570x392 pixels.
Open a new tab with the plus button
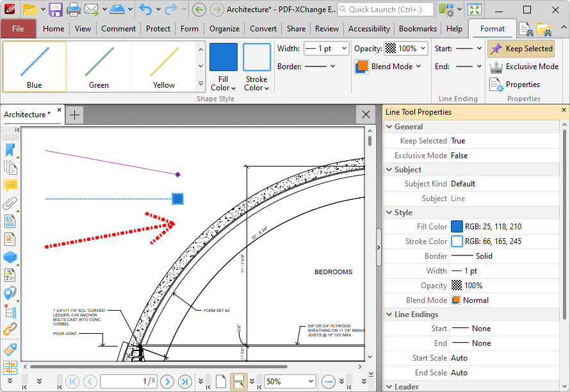pos(74,115)
